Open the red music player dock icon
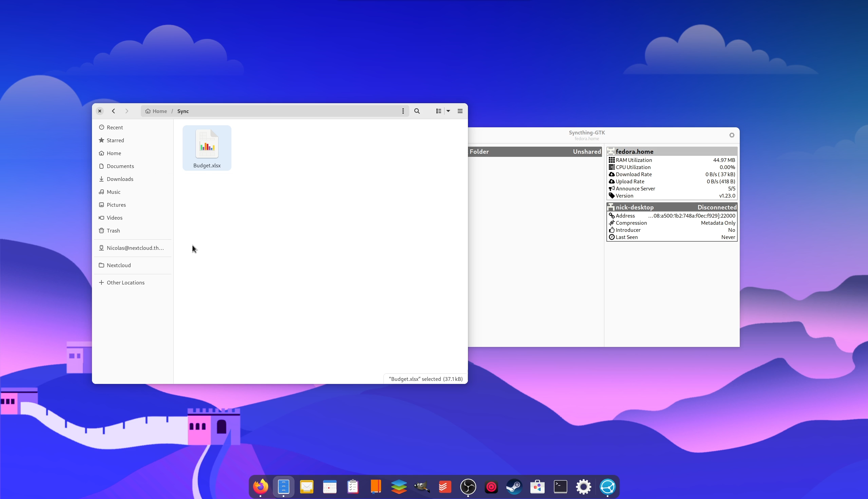 click(491, 487)
